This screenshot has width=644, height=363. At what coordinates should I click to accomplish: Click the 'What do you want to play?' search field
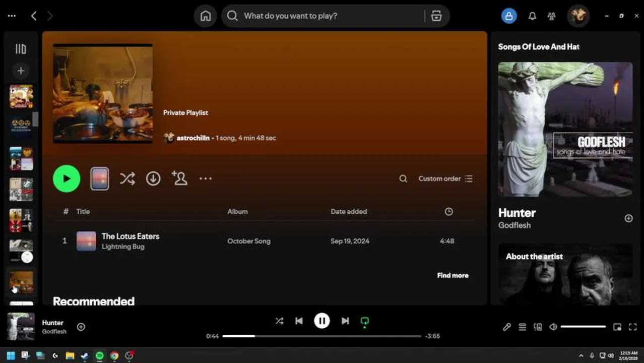pyautogui.click(x=324, y=16)
